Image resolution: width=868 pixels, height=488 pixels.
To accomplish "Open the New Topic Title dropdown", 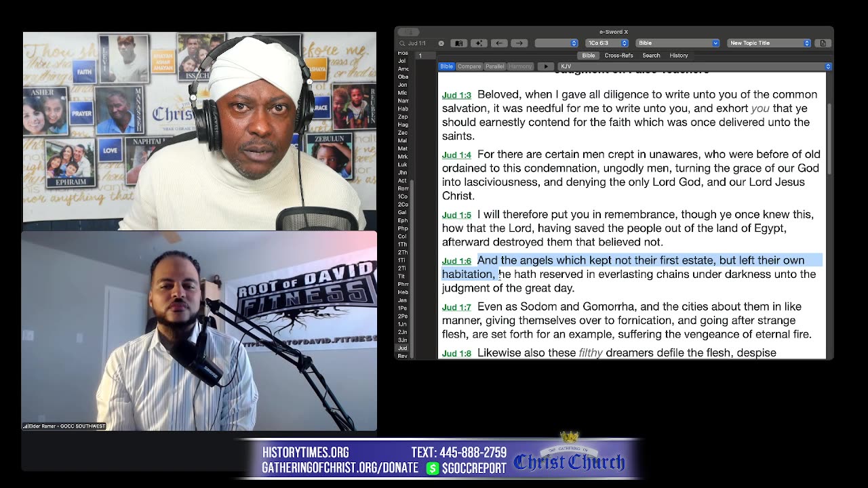I will [769, 43].
